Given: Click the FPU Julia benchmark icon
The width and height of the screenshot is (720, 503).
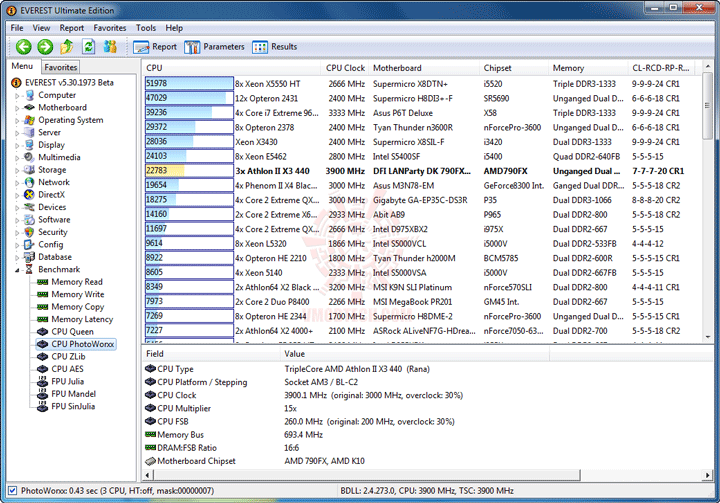Looking at the screenshot, I should [x=43, y=381].
